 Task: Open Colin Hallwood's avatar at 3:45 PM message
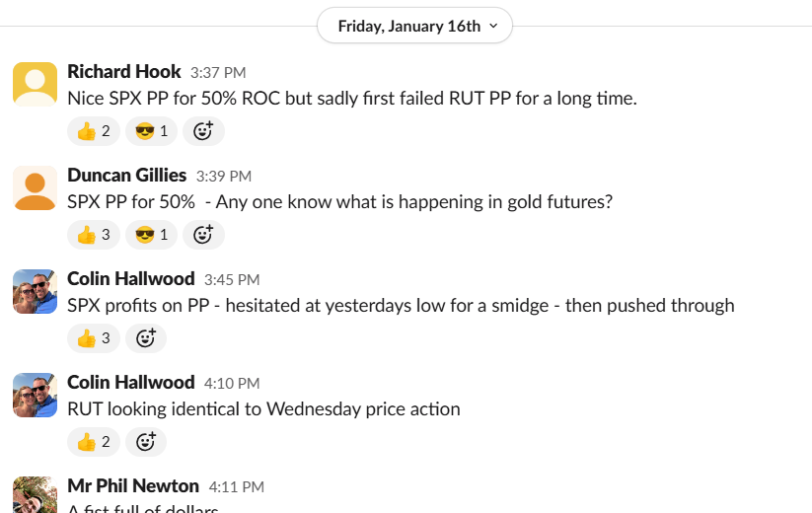coord(35,291)
